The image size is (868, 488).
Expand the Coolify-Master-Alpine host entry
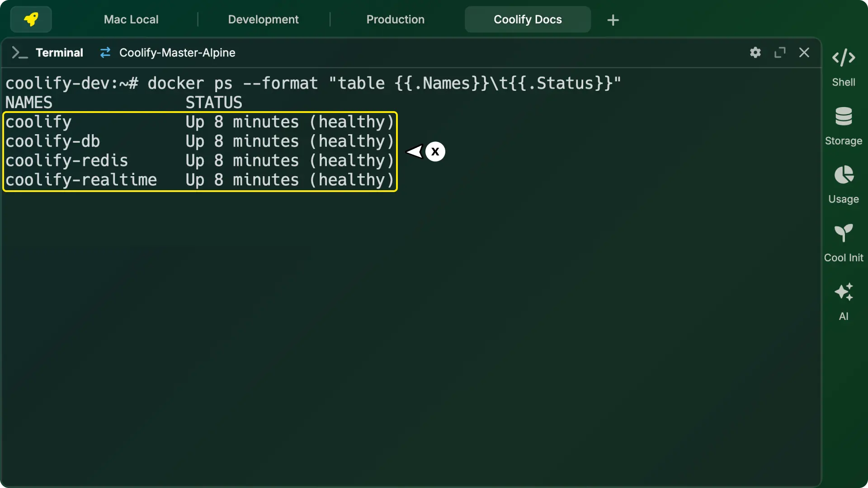coord(177,52)
